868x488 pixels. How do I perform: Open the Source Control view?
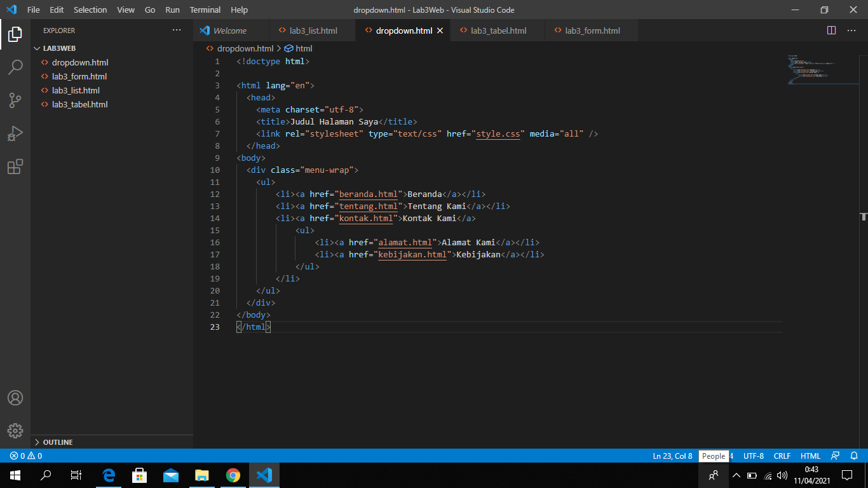pyautogui.click(x=15, y=100)
